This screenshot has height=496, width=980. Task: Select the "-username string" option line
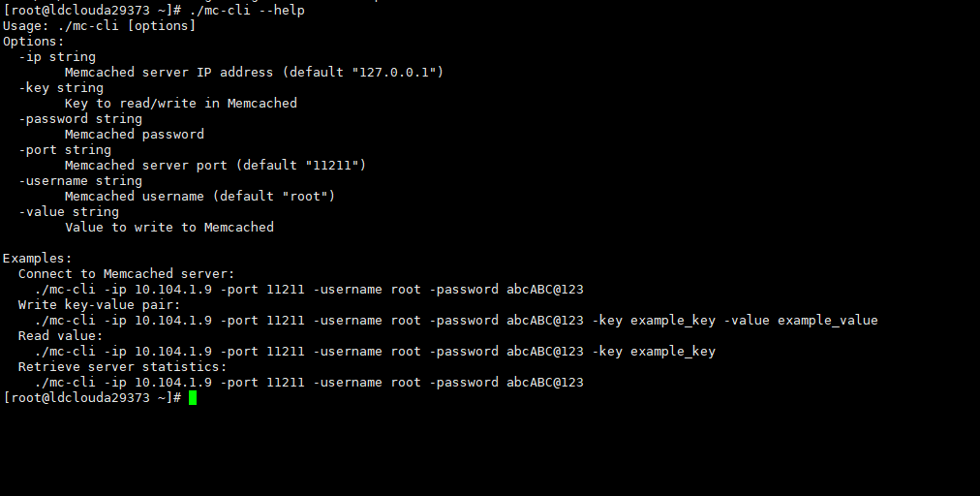[x=80, y=180]
